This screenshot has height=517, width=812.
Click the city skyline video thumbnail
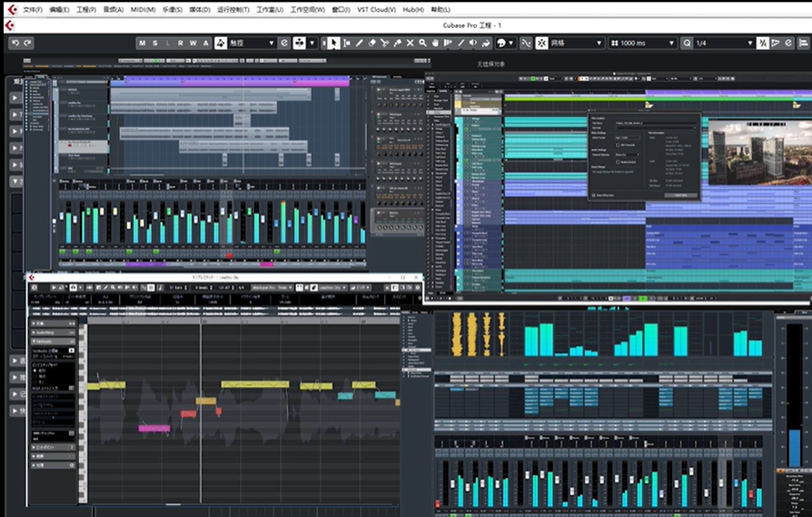click(759, 153)
